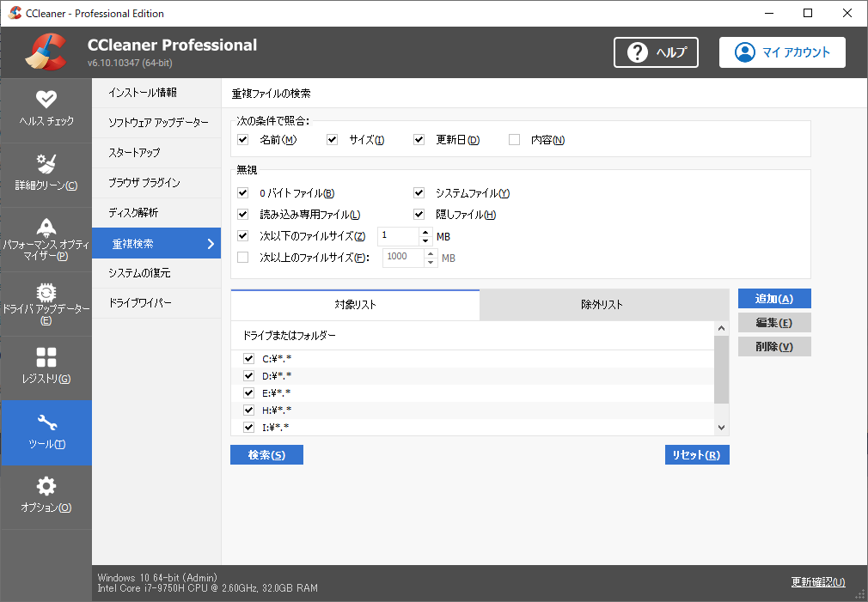Uncheck the H:¥*.* drive entry
This screenshot has height=602, width=868.
coord(248,410)
